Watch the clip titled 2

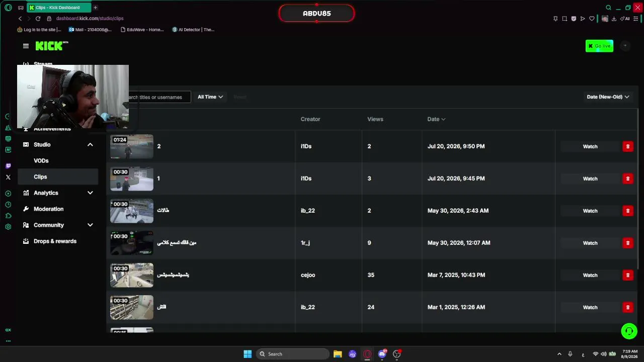pyautogui.click(x=590, y=146)
